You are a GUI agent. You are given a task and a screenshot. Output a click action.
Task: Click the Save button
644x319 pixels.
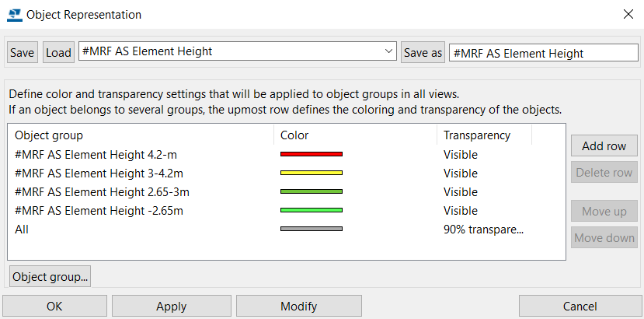point(23,53)
